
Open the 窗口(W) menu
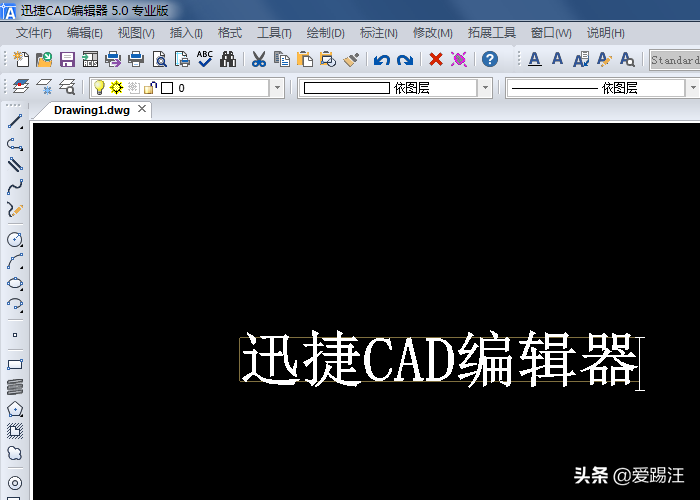[x=551, y=33]
